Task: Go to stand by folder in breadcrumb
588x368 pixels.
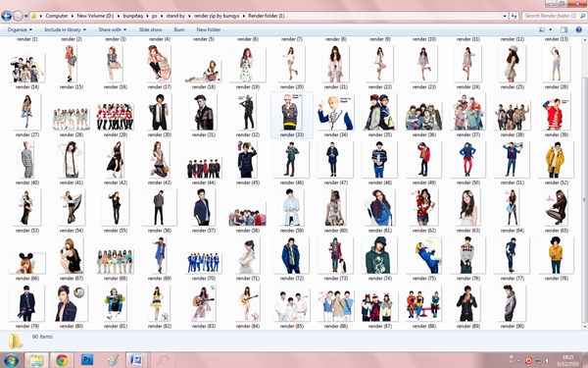Action: [x=175, y=16]
